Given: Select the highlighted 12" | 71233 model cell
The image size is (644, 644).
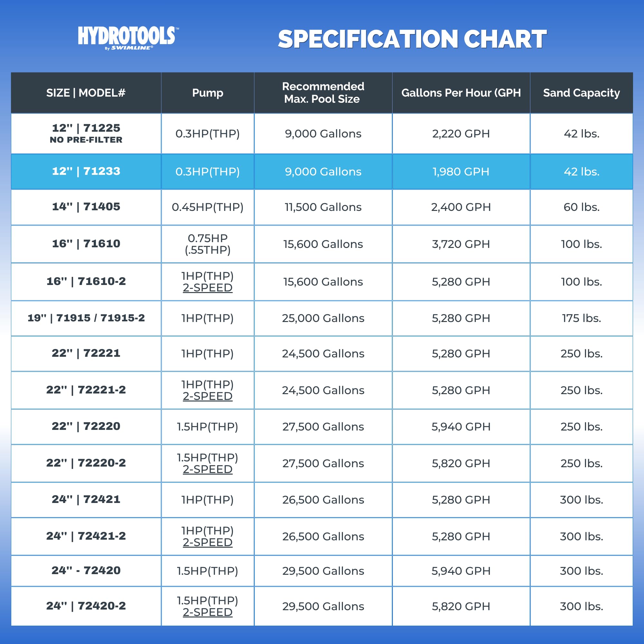Looking at the screenshot, I should tap(86, 171).
